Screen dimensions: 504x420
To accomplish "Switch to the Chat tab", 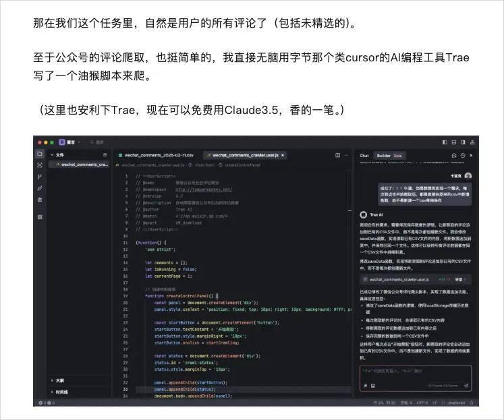I will point(364,155).
